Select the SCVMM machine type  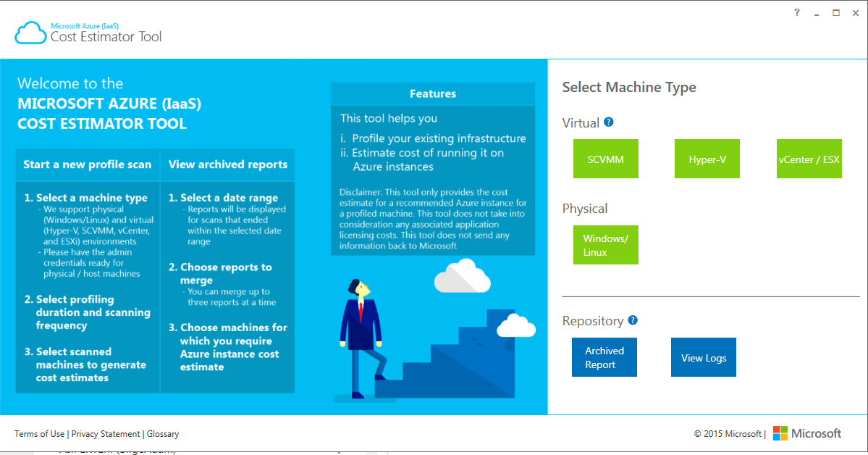[606, 159]
